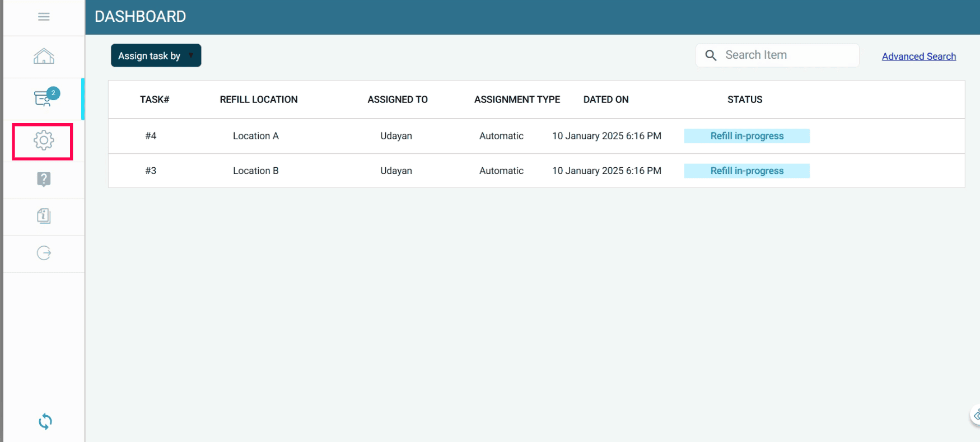Screen dimensions: 980x442
Task: Click Refill in-progress status for task #3
Action: pos(746,171)
